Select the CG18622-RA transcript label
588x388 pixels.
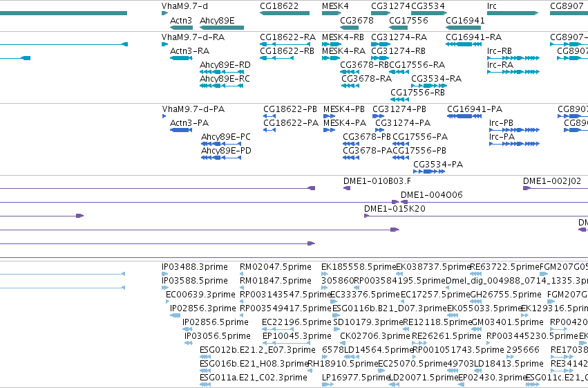[287, 37]
